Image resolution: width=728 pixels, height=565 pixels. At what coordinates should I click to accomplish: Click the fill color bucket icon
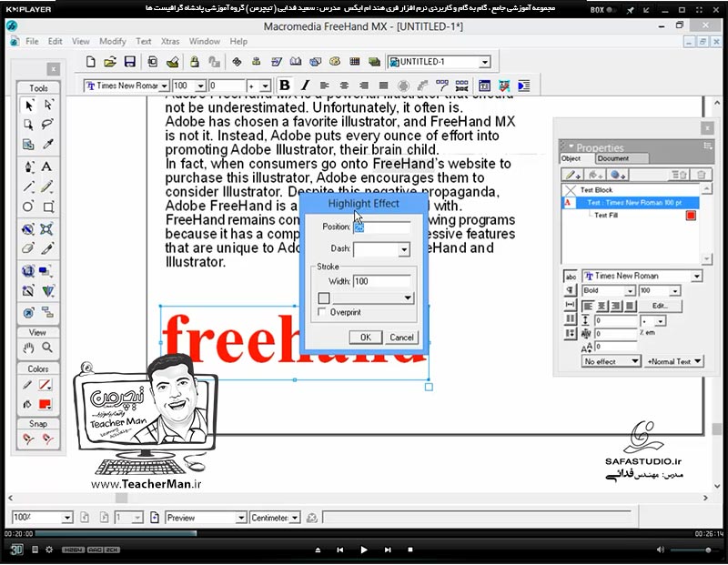coord(27,404)
